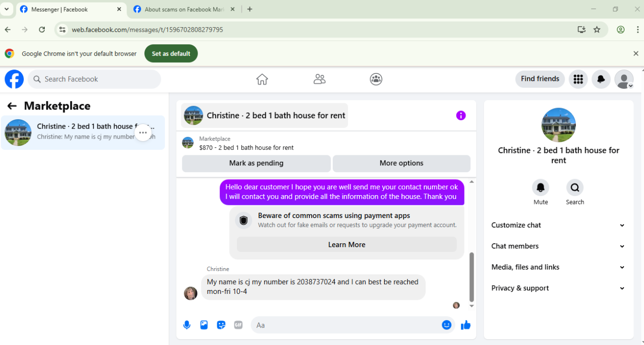The height and width of the screenshot is (345, 644).
Task: Send a thumbs-up like
Action: tap(465, 325)
